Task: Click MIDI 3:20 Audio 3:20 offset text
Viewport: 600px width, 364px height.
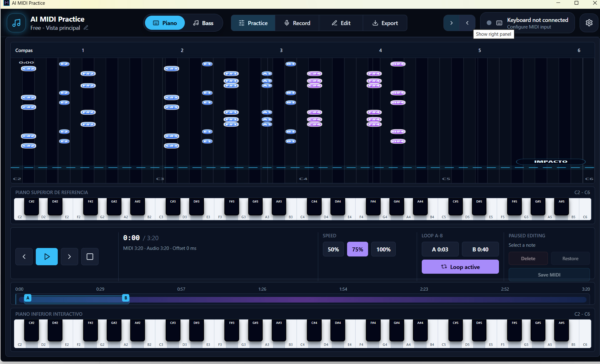Action: pos(160,248)
